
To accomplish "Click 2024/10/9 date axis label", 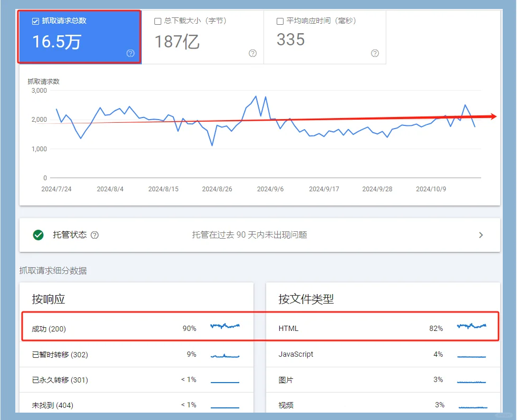I will (431, 189).
